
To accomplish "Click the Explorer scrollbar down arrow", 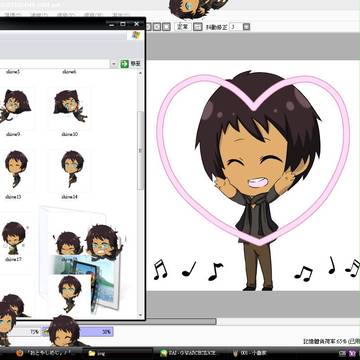I will (141, 315).
